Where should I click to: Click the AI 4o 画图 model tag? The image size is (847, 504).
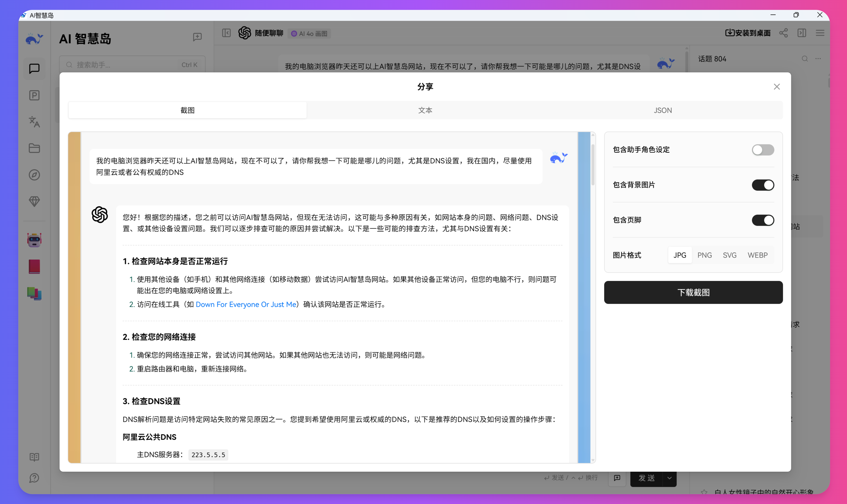point(309,34)
